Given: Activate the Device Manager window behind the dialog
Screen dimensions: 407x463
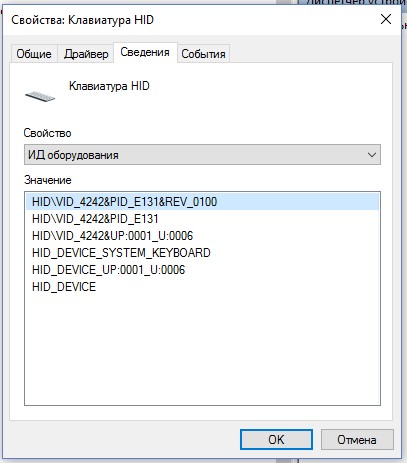Looking at the screenshot, I should (x=353, y=2).
